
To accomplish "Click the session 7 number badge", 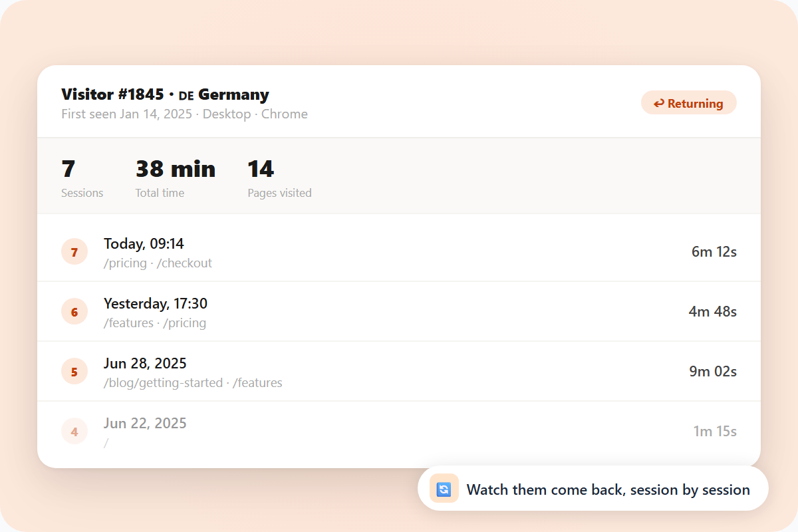I will pos(74,252).
